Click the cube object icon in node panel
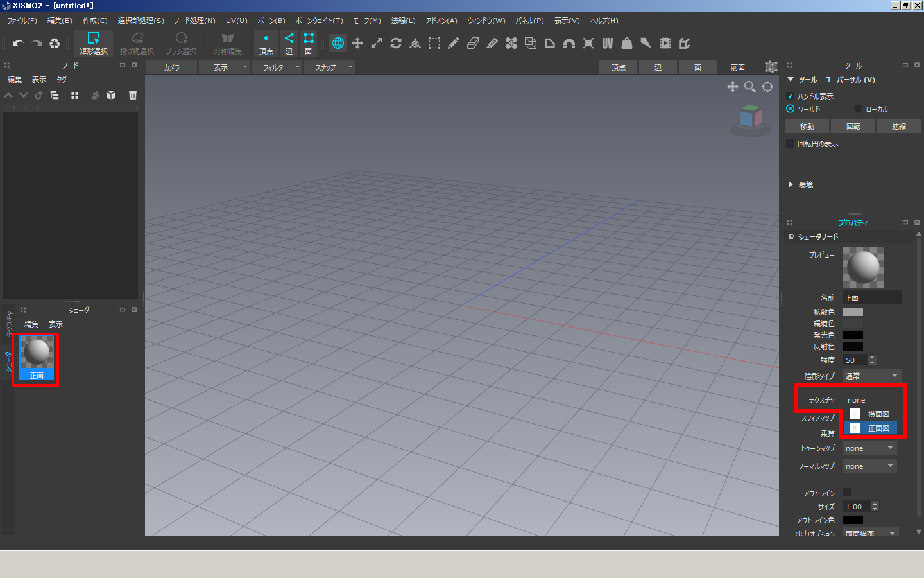The width and height of the screenshot is (924, 578). (x=111, y=95)
